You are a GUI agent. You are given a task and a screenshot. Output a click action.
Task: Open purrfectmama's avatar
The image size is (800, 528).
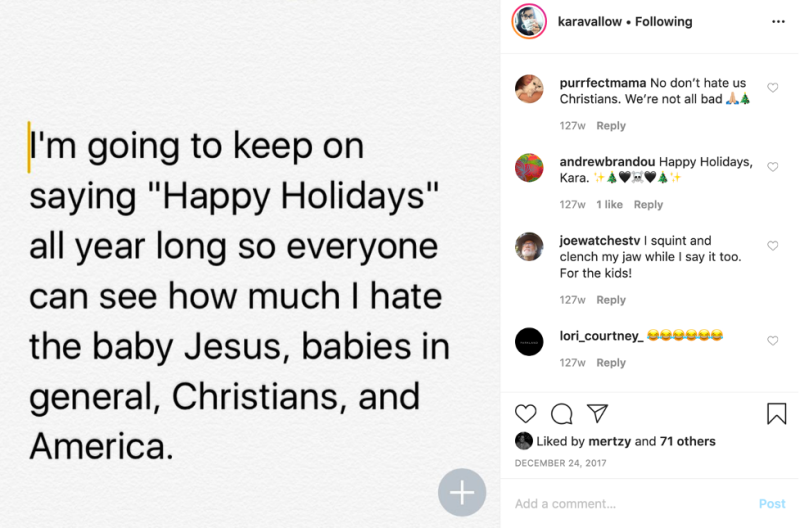529,89
